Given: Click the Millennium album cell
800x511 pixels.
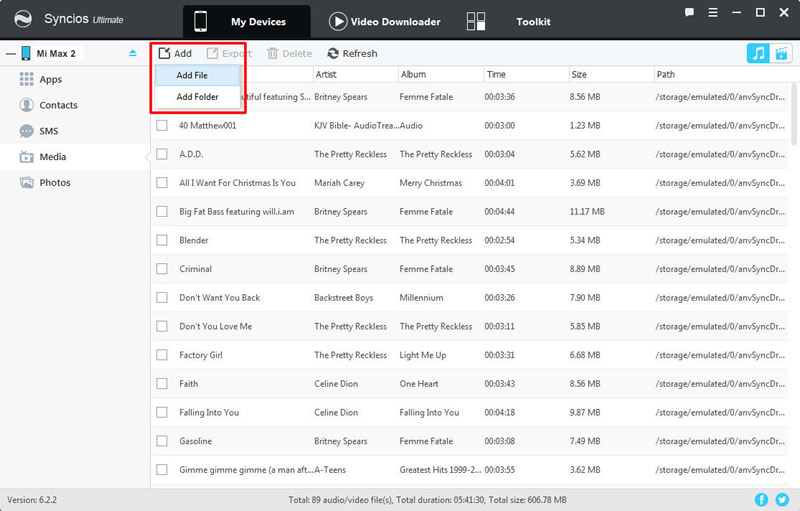Looking at the screenshot, I should [421, 298].
